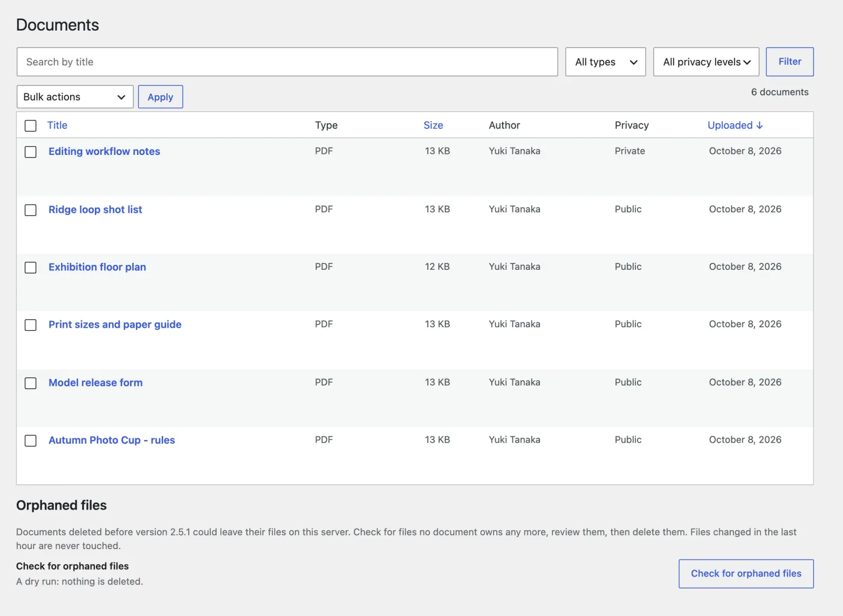
Task: Click the 6 documents count text
Action: click(x=780, y=92)
